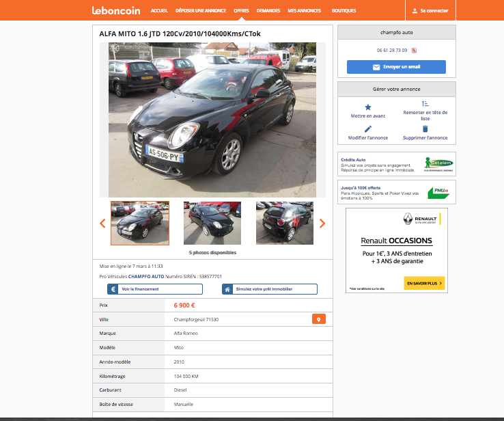Click the phone number 06 61 28 73 09
This screenshot has height=421, width=504.
click(x=392, y=50)
